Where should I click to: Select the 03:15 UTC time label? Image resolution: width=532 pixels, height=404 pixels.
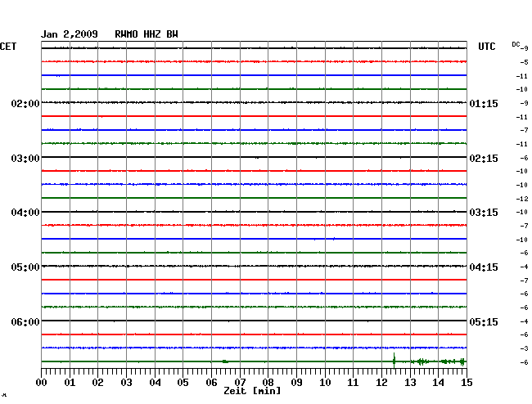pyautogui.click(x=484, y=213)
